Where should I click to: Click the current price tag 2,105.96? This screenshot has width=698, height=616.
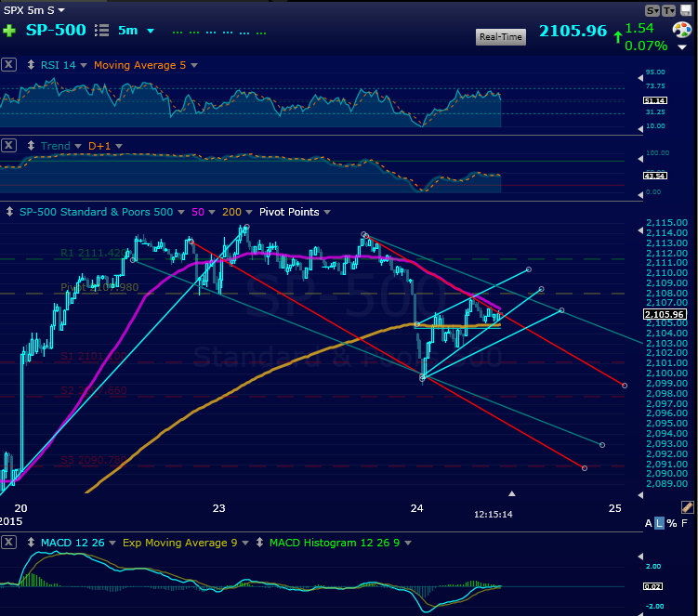click(665, 315)
